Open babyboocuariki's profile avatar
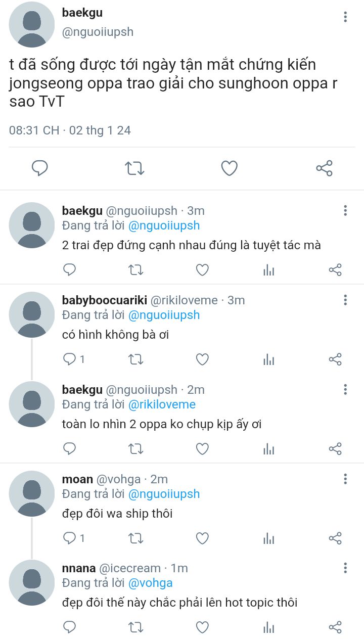This screenshot has width=364, height=640. point(32,315)
